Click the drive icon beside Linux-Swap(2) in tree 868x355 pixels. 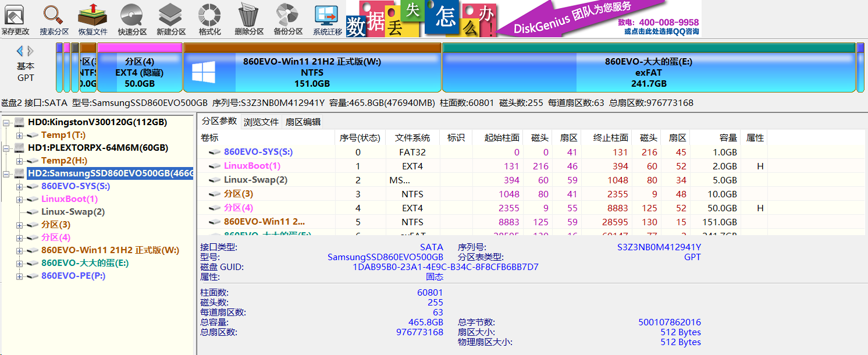click(33, 212)
